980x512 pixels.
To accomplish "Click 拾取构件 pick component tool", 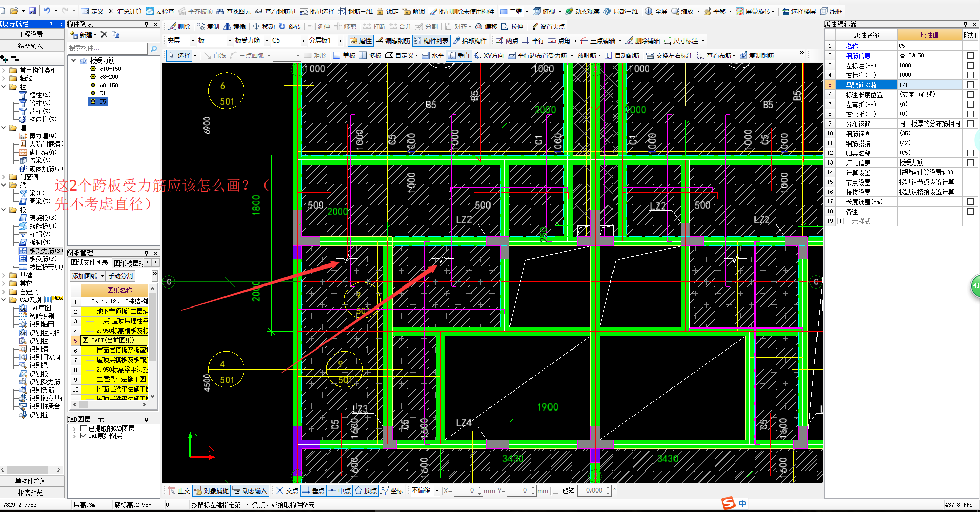I will (470, 40).
